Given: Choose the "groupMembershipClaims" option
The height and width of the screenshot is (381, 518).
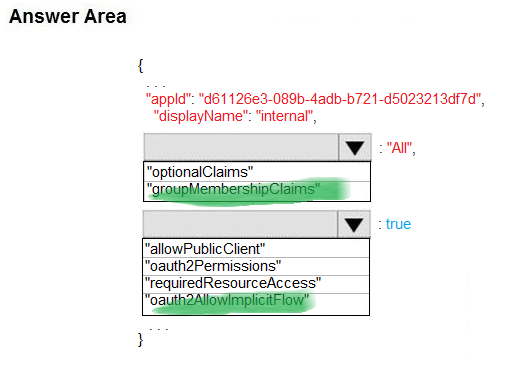Looking at the screenshot, I should [x=257, y=191].
